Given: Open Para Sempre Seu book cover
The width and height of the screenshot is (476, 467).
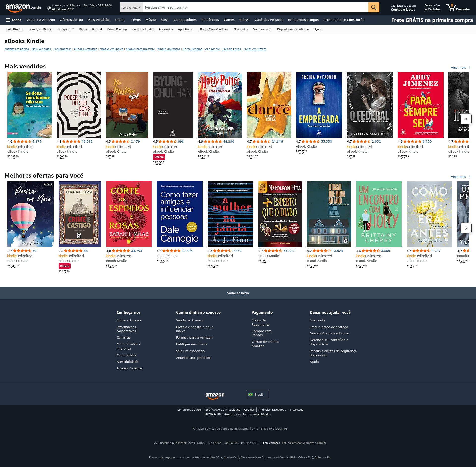Looking at the screenshot, I should [420, 105].
